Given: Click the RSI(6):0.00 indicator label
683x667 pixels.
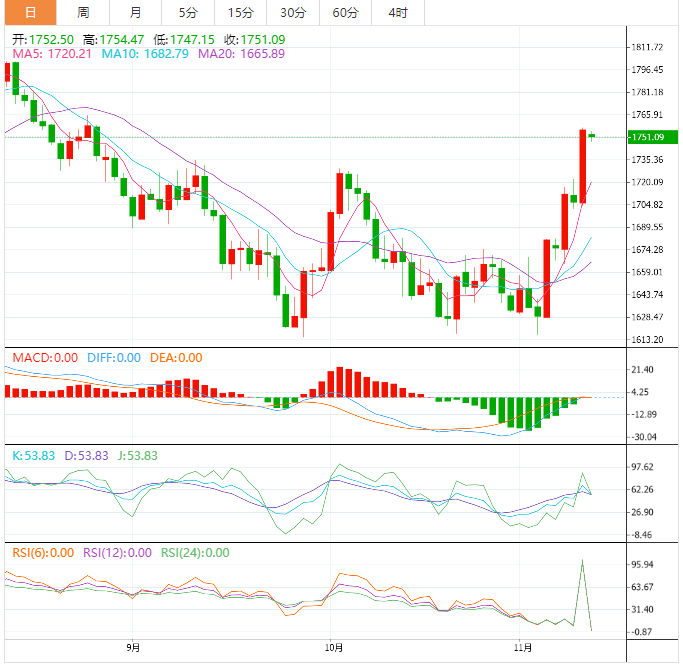Looking at the screenshot, I should pos(43,553).
